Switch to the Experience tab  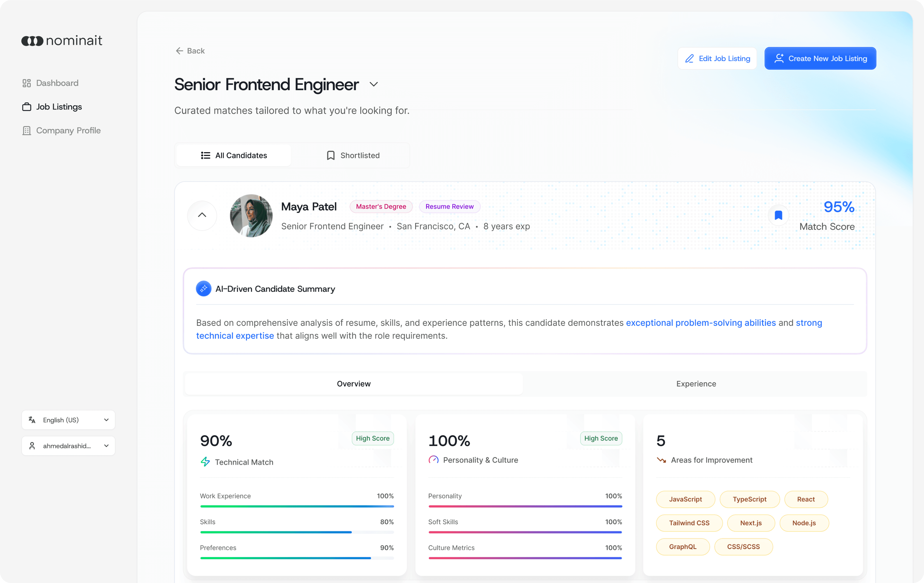696,383
